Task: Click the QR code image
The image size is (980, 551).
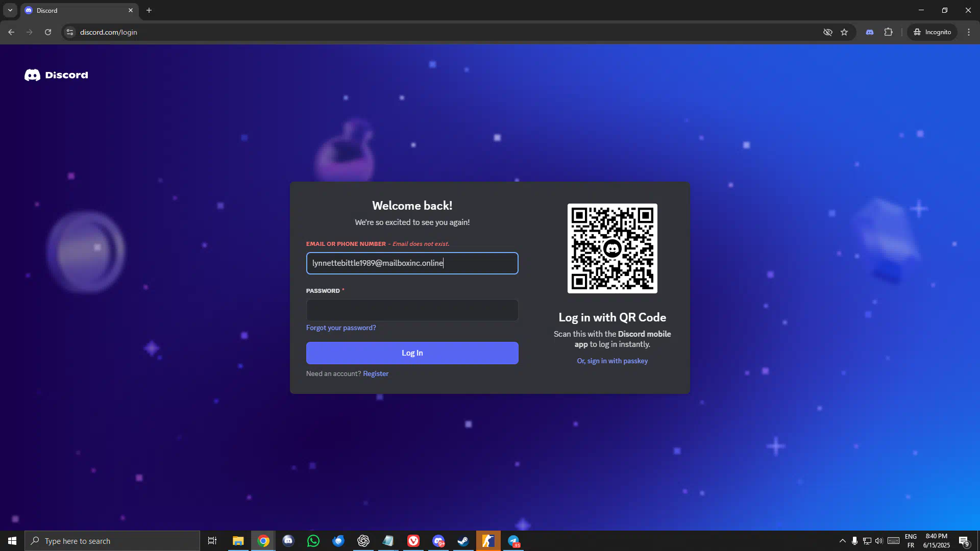Action: pyautogui.click(x=612, y=248)
